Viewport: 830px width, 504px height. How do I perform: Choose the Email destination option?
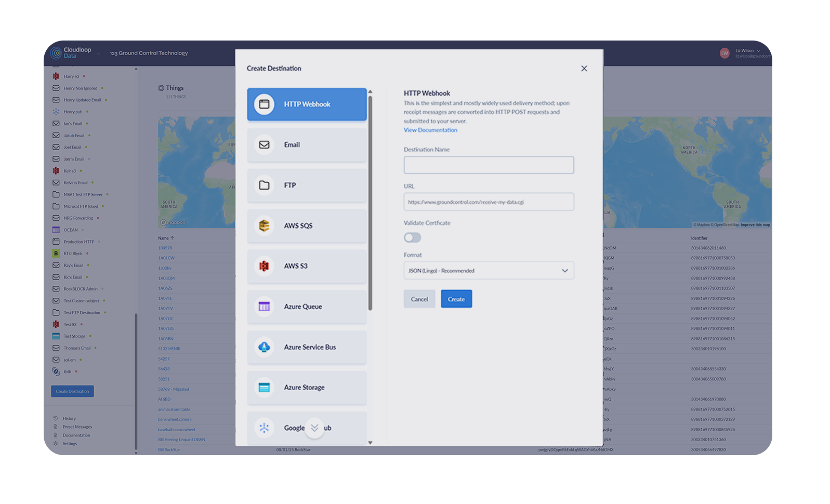pos(307,145)
